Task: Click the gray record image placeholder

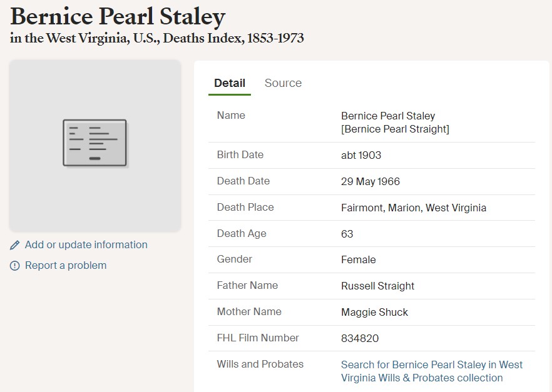Action: coord(95,146)
